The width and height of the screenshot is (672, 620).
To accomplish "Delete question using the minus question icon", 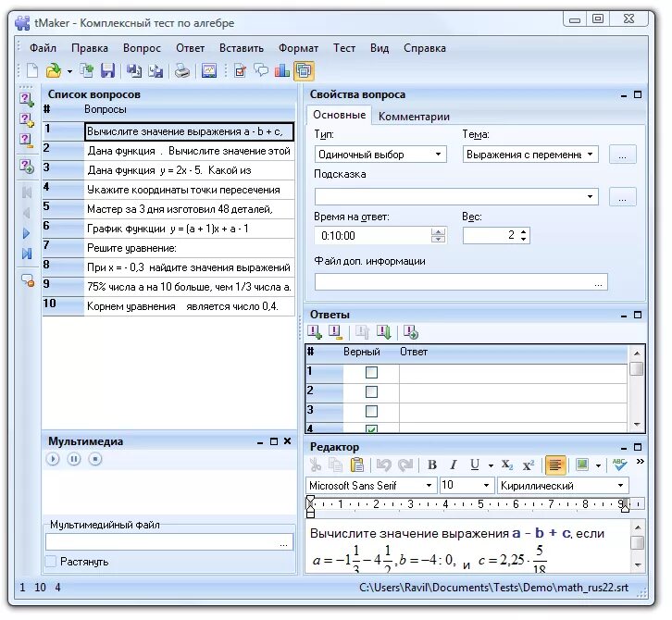I will (27, 141).
